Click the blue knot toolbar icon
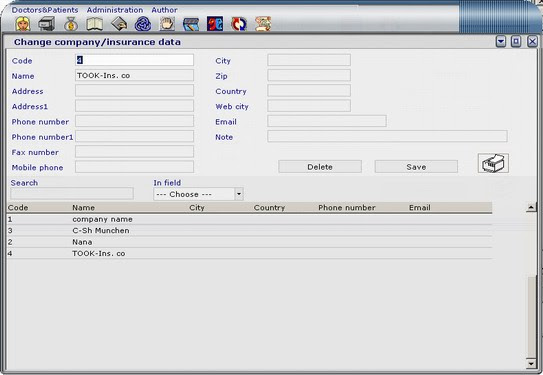543x375 pixels. tap(143, 24)
